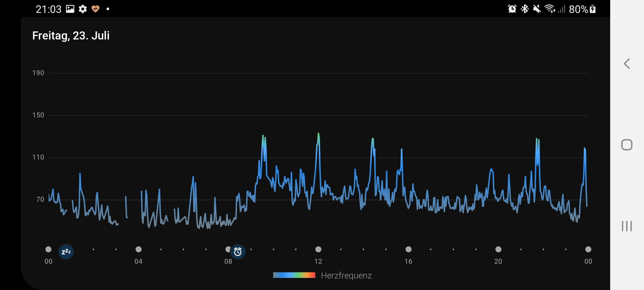This screenshot has width=644, height=290.
Task: Tap the alarm icon in status bar
Action: [512, 9]
